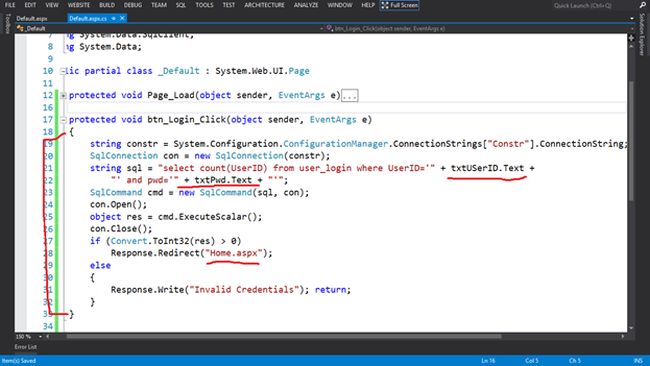This screenshot has height=366, width=650.
Task: Click 'ConfigurationManager' on line 19
Action: [x=336, y=144]
